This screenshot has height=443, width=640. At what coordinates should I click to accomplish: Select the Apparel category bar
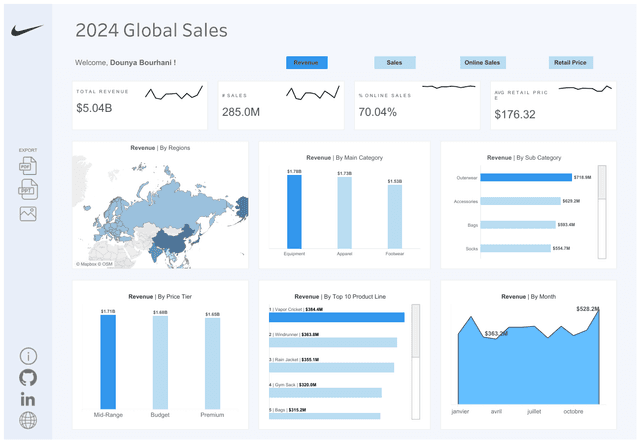(x=344, y=213)
